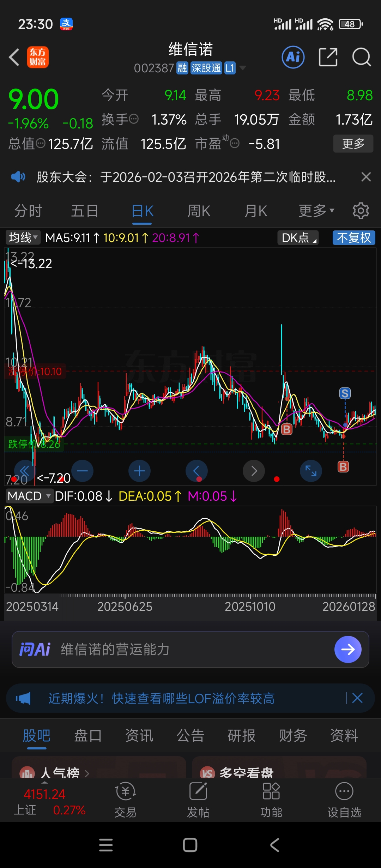The height and width of the screenshot is (868, 381).
Task: Go back with the top-left arrow
Action: coord(14,57)
